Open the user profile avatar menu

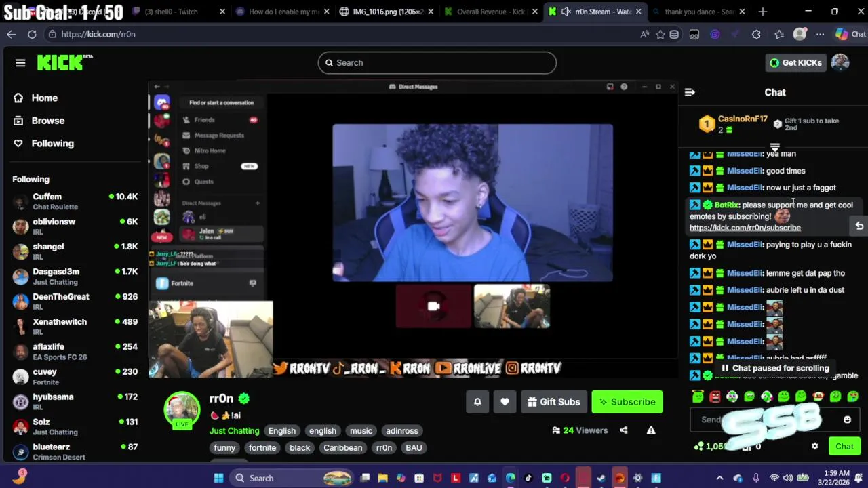tap(840, 63)
